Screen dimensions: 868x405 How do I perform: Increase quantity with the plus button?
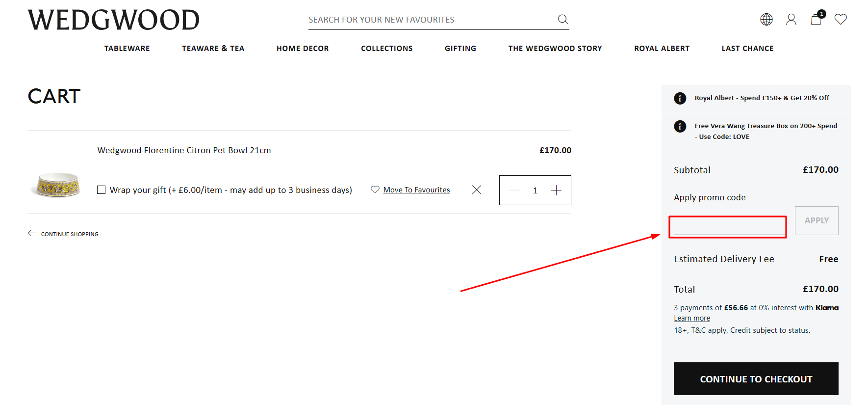[556, 190]
